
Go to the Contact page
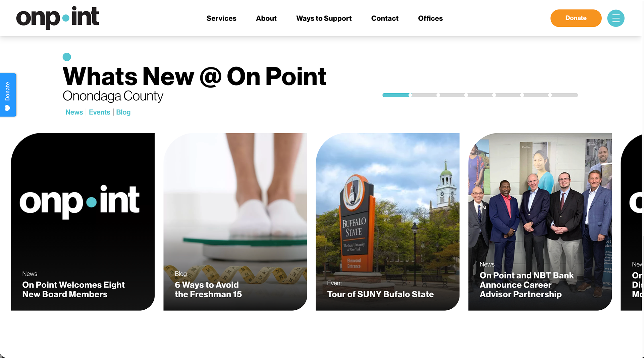[385, 18]
